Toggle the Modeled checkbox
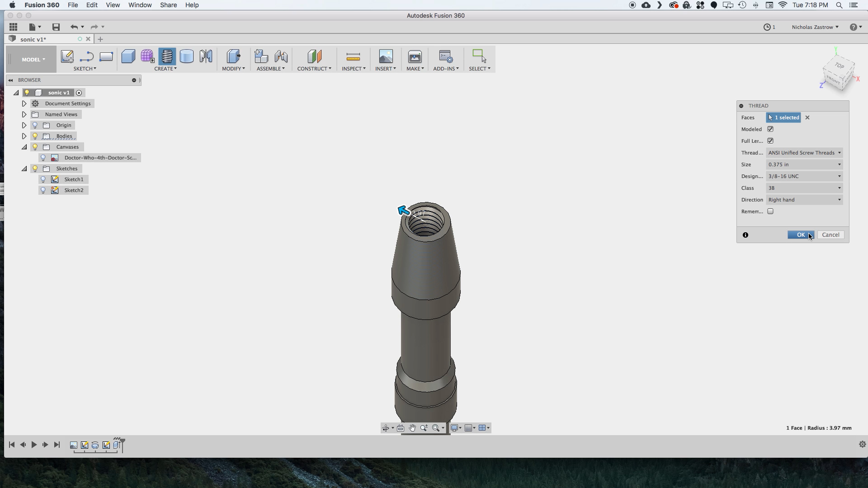Image resolution: width=868 pixels, height=488 pixels. 770,129
